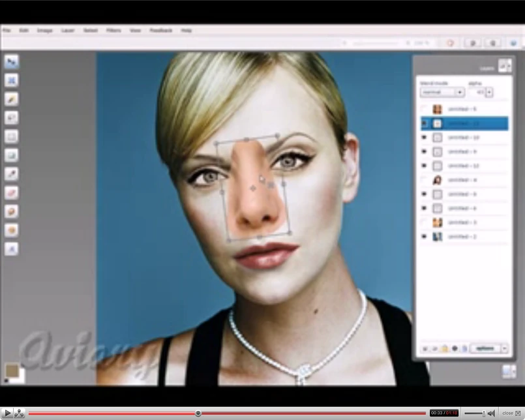Click the video player play button
Viewport: 525px width, 420px height.
tap(7, 413)
